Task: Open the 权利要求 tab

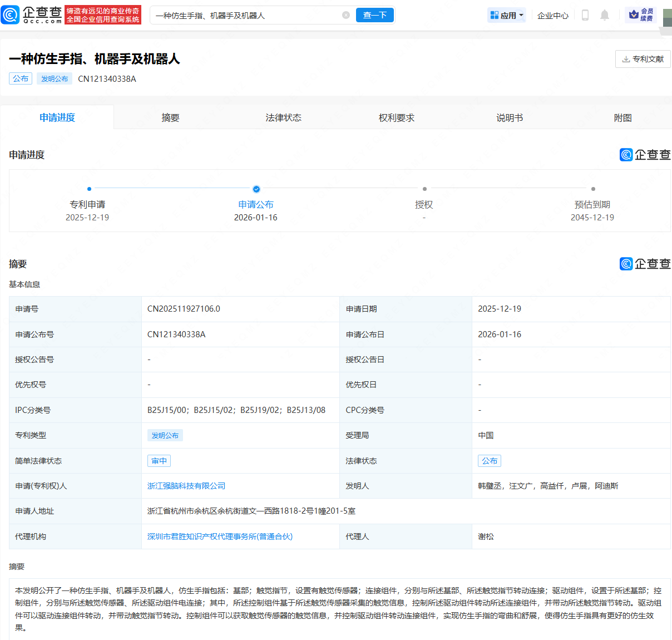Action: pos(396,117)
